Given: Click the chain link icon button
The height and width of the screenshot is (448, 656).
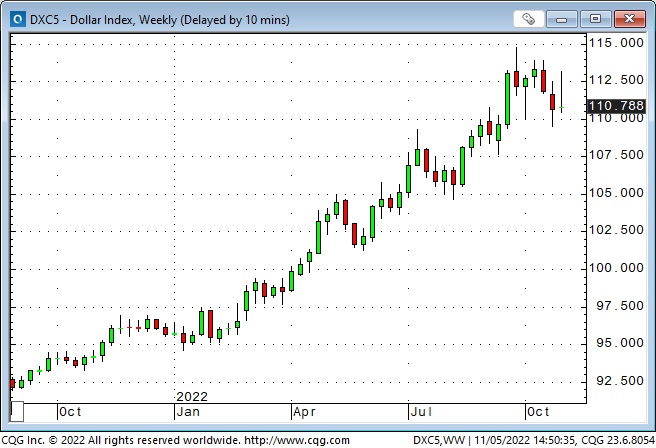Looking at the screenshot, I should coord(528,19).
